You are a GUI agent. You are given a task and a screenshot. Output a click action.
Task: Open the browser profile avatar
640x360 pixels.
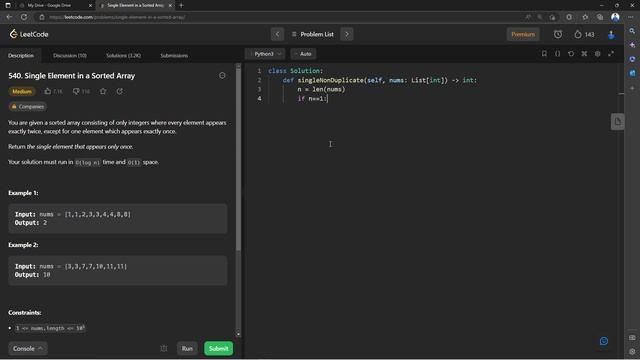click(x=615, y=17)
